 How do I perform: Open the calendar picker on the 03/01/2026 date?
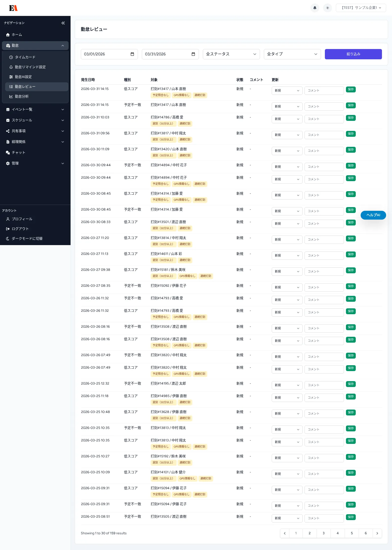click(132, 54)
